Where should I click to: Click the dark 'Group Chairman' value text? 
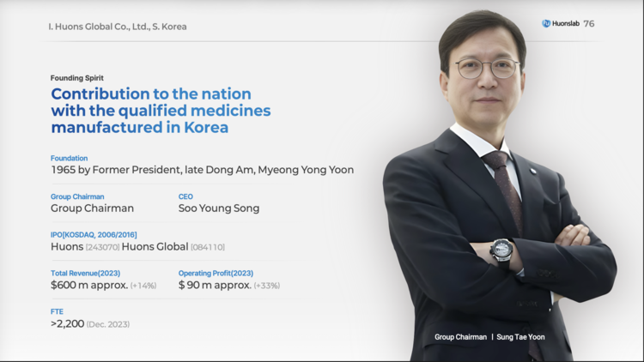(93, 208)
